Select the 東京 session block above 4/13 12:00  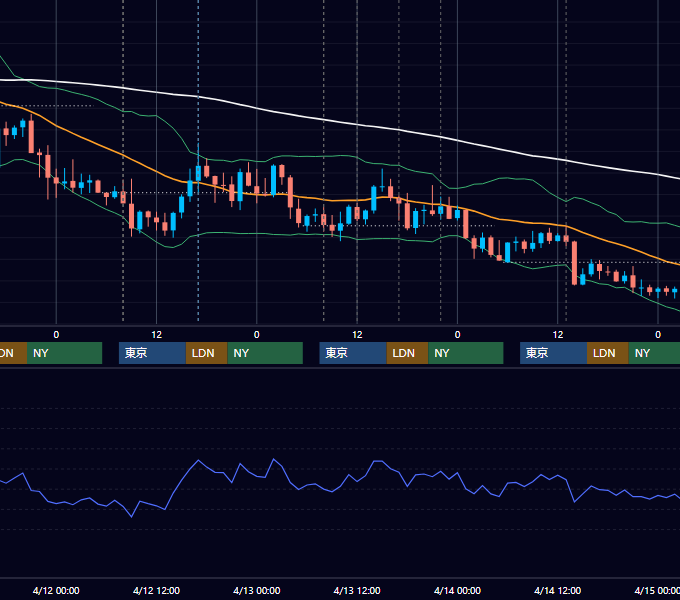point(353,353)
